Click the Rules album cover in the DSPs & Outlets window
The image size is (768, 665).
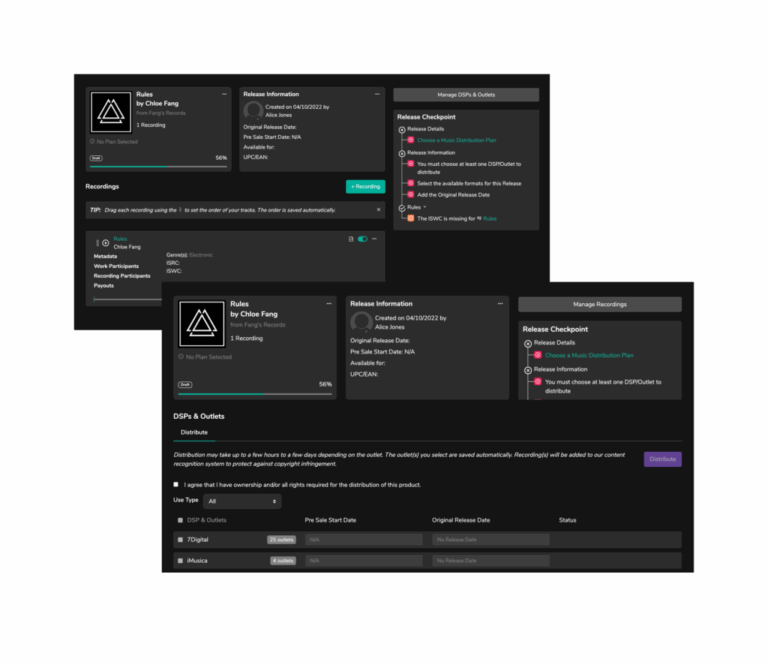click(x=202, y=324)
